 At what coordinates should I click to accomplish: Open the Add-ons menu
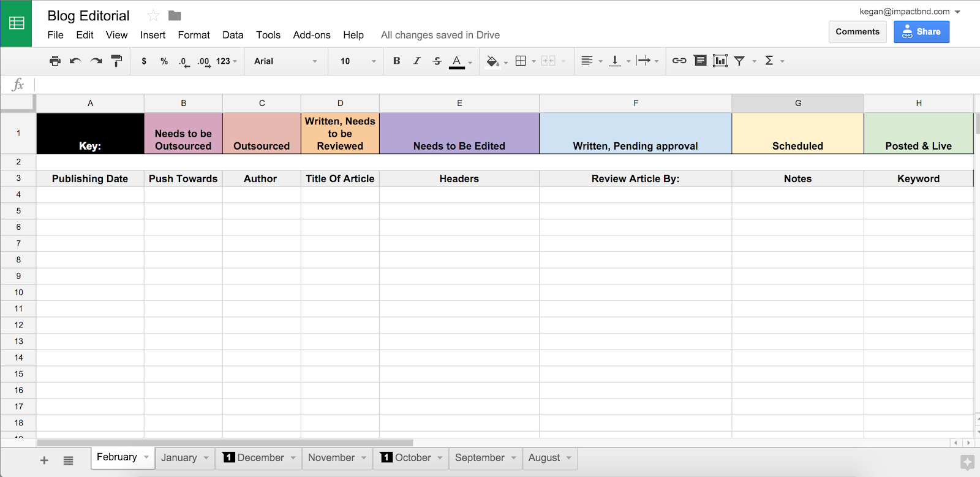311,35
